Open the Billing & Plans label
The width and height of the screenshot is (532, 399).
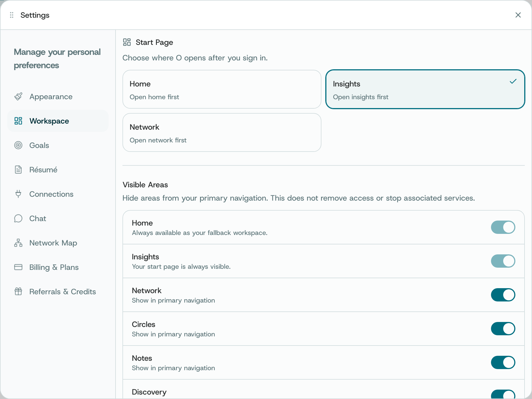click(x=54, y=267)
